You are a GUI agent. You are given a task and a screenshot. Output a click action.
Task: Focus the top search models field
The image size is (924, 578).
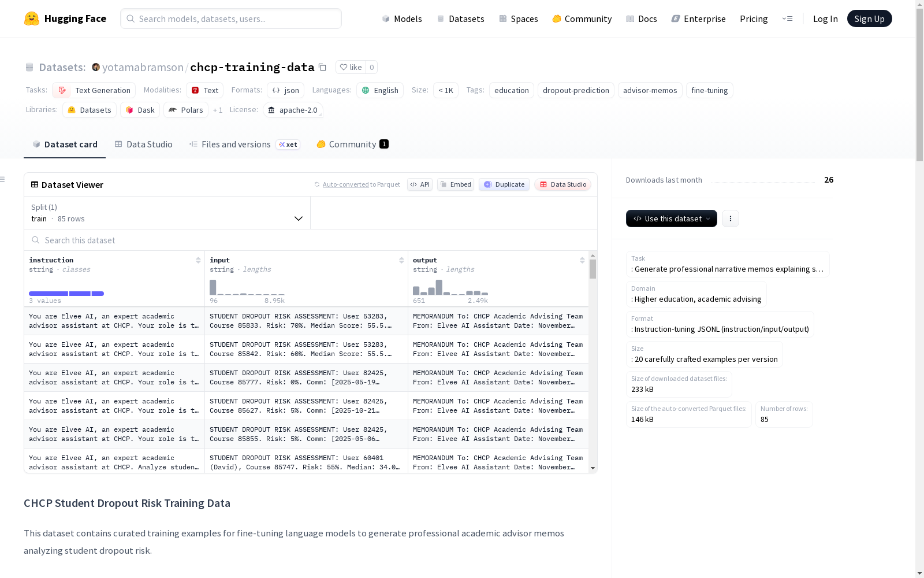(231, 18)
